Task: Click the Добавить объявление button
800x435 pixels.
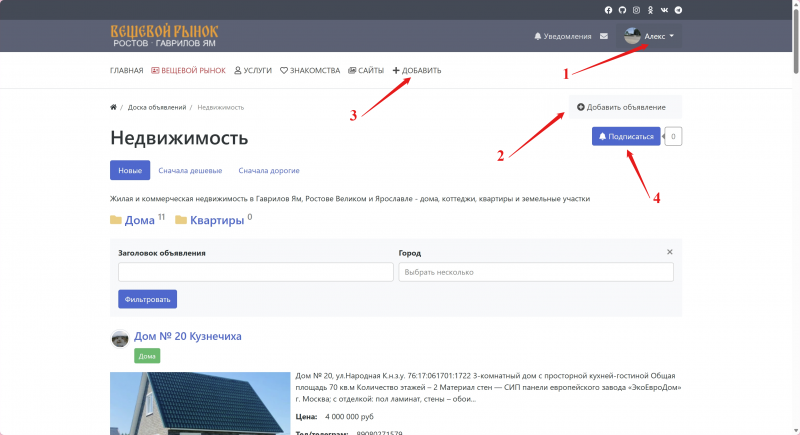Action: 622,106
